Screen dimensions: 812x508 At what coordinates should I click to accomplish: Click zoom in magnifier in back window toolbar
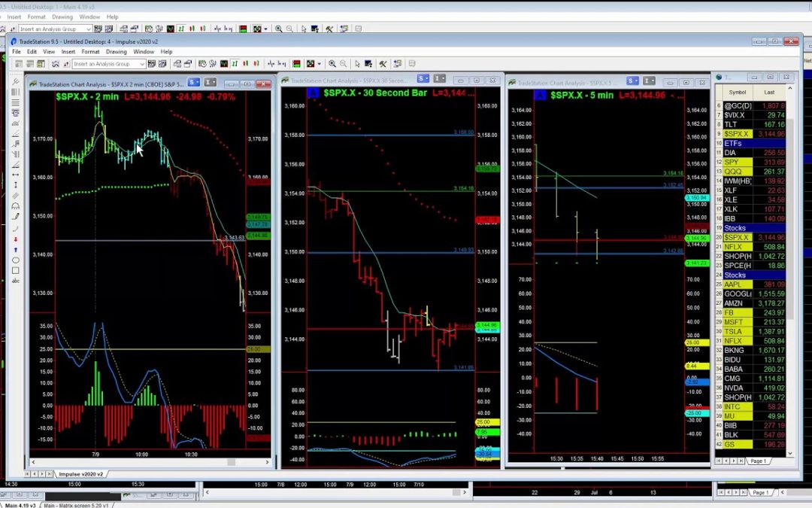279,29
